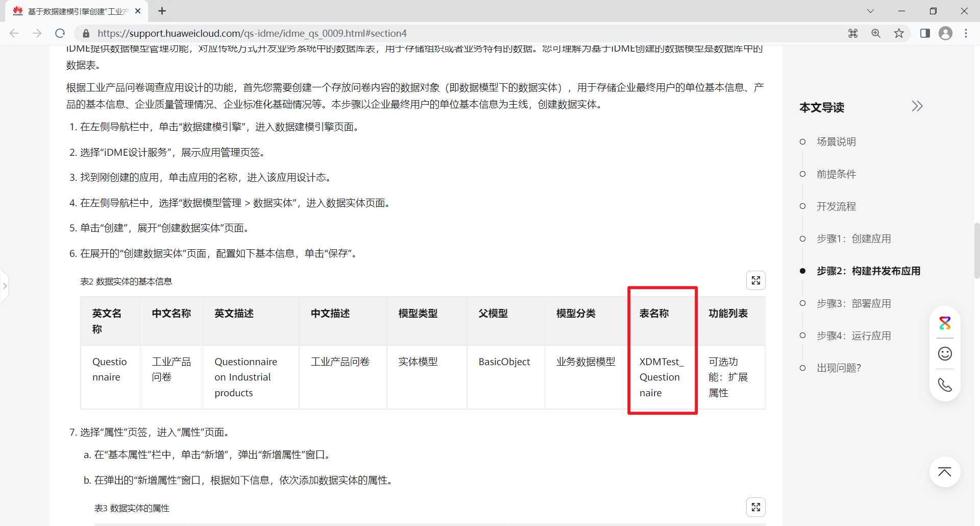Jump to 开发流程 in the page guide

pyautogui.click(x=836, y=206)
